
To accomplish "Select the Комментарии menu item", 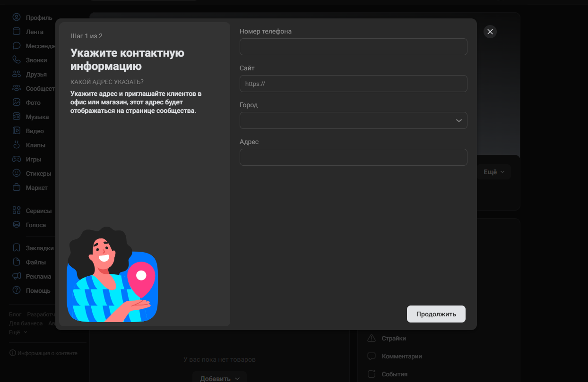I will tap(402, 356).
